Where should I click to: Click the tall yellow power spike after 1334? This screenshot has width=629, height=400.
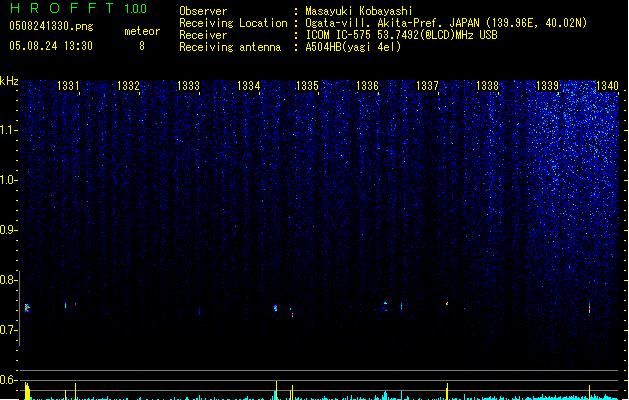click(276, 390)
